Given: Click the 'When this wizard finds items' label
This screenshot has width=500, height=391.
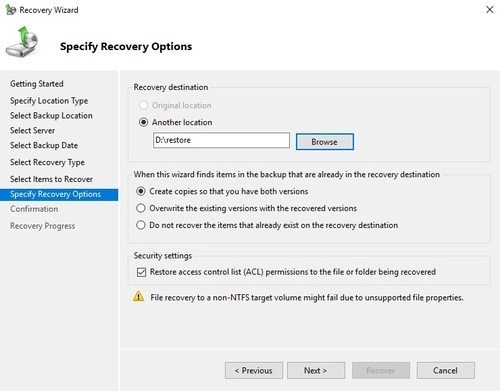Looking at the screenshot, I should tap(287, 175).
